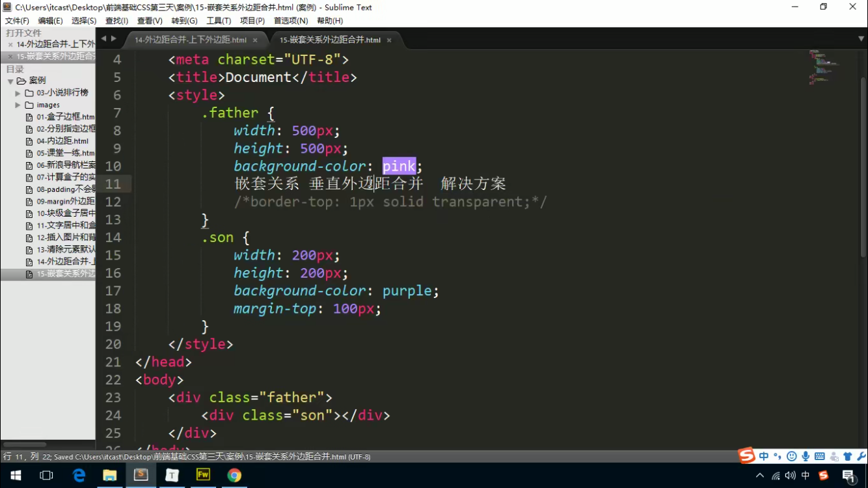Click the Sogou input method logo on toolbar
The height and width of the screenshot is (488, 868).
pos(746,456)
